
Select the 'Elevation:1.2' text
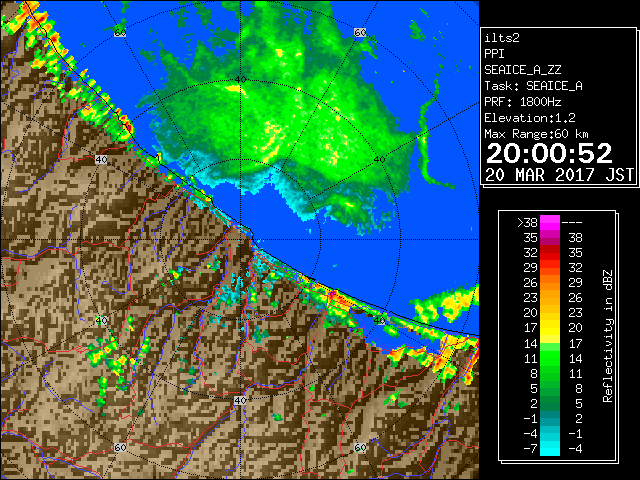(x=530, y=118)
